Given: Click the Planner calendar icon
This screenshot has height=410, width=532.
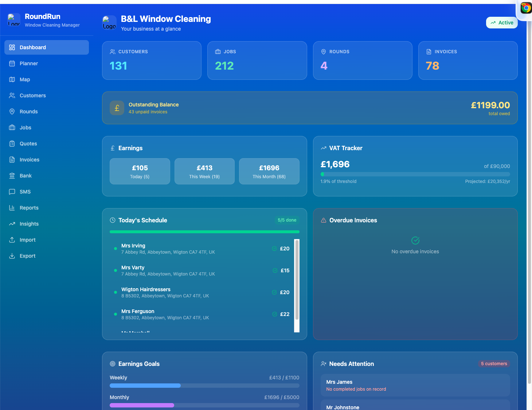Looking at the screenshot, I should click(12, 63).
